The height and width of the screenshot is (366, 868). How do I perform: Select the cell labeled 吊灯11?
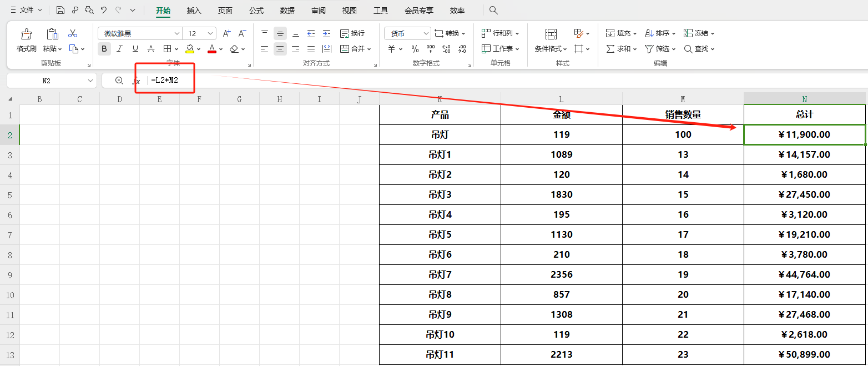(x=440, y=354)
